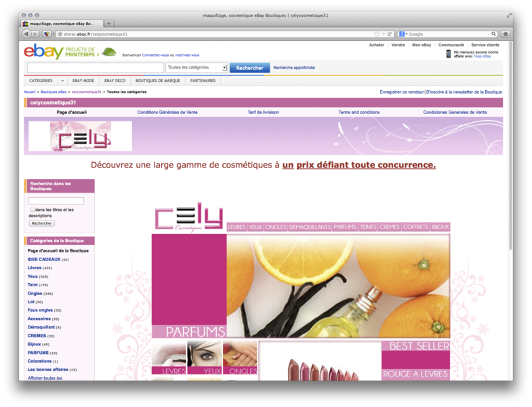Click the eBay logo
532x407 pixels.
click(x=43, y=52)
